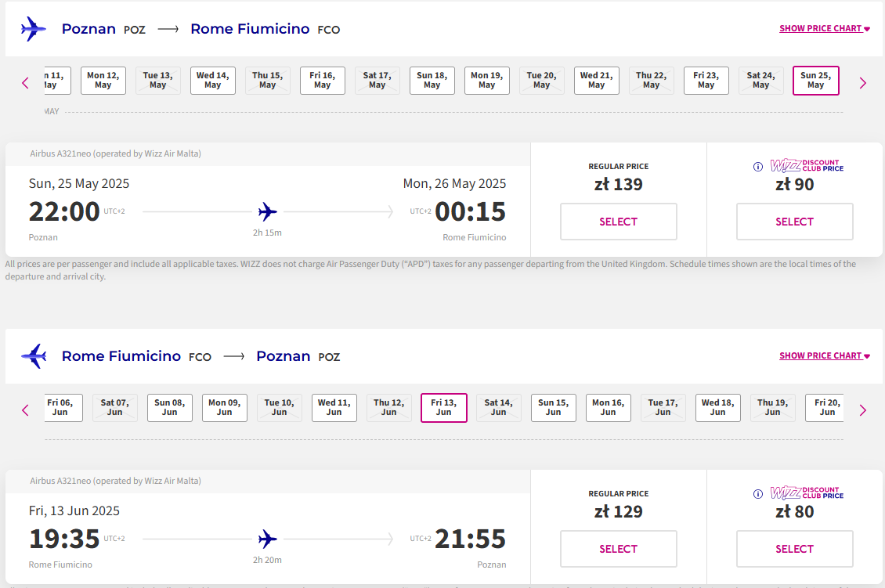Select the zł 80 discount club return fare

point(795,549)
